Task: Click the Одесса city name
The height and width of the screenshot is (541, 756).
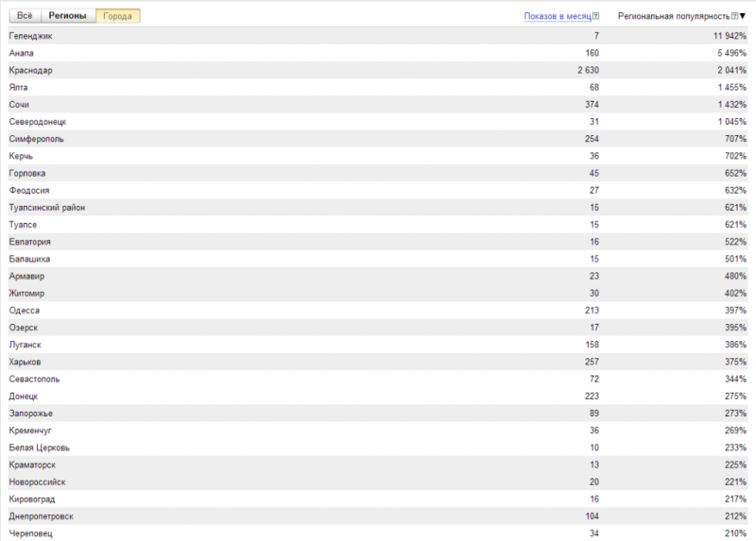Action: [x=24, y=310]
